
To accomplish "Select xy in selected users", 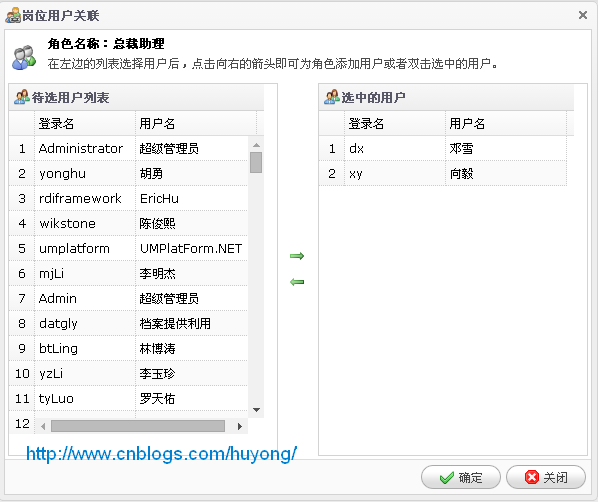I will tap(443, 174).
